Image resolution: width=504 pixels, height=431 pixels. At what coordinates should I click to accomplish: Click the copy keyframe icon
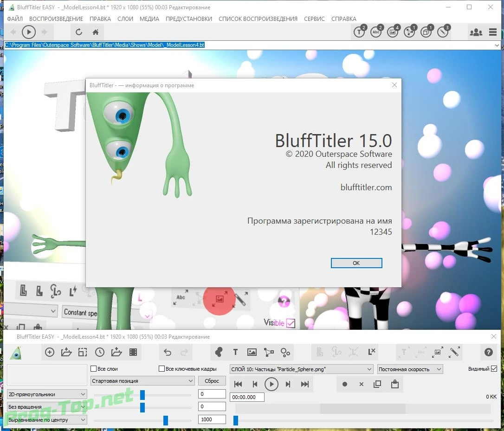pyautogui.click(x=378, y=384)
